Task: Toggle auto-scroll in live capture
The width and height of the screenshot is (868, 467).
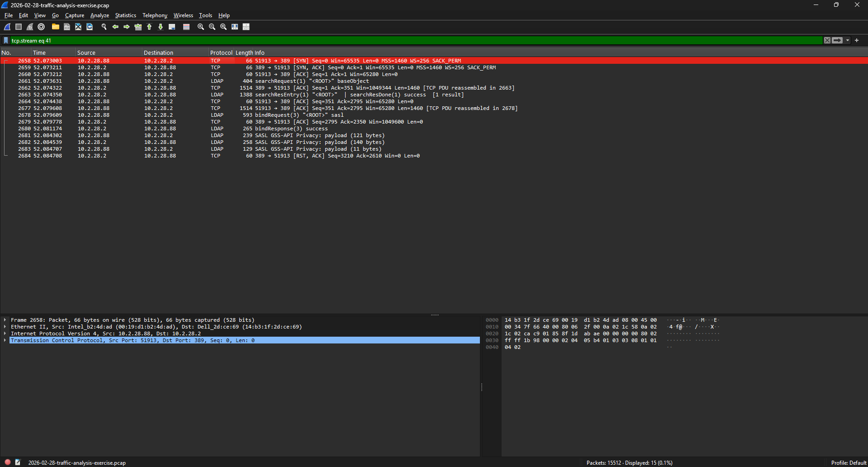Action: tap(172, 27)
